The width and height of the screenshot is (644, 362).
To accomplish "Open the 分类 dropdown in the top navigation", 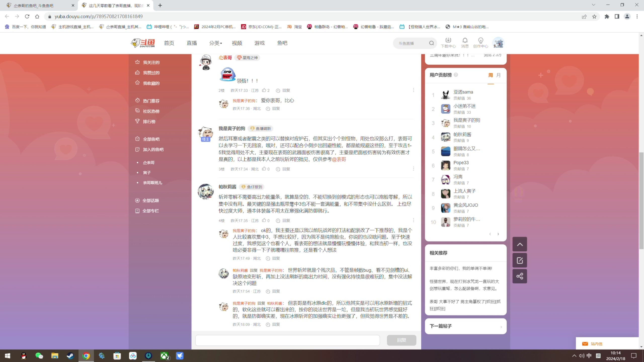I will 215,43.
